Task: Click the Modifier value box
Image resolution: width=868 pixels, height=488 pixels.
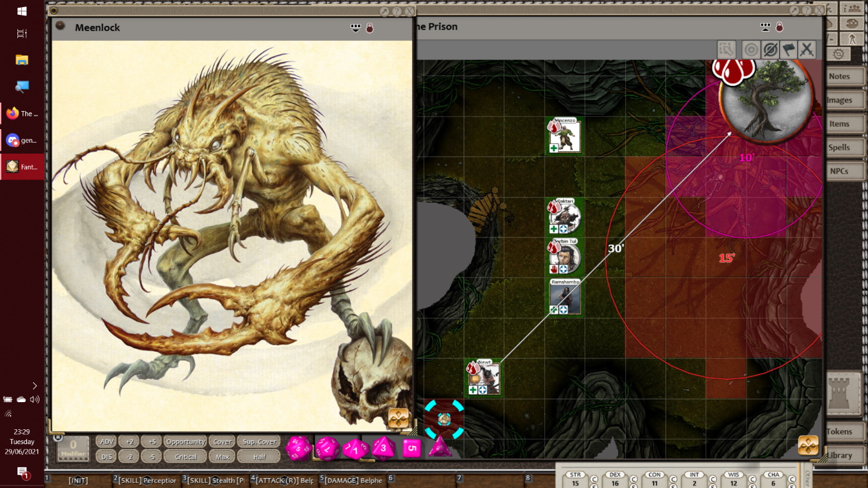Action: pyautogui.click(x=74, y=449)
